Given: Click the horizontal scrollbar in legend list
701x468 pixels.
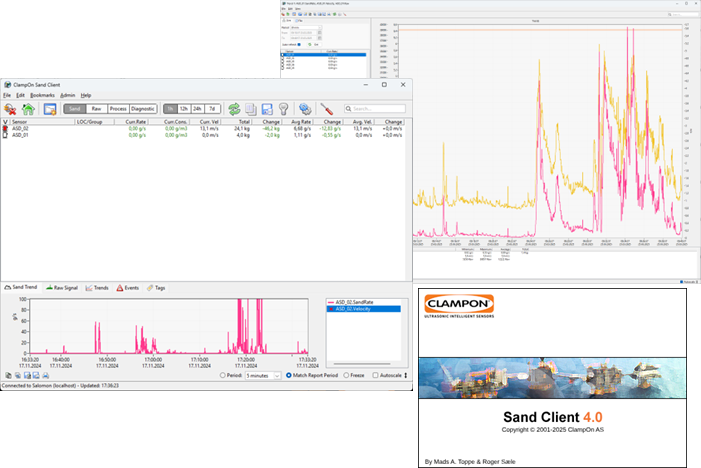Looking at the screenshot, I should (x=363, y=364).
